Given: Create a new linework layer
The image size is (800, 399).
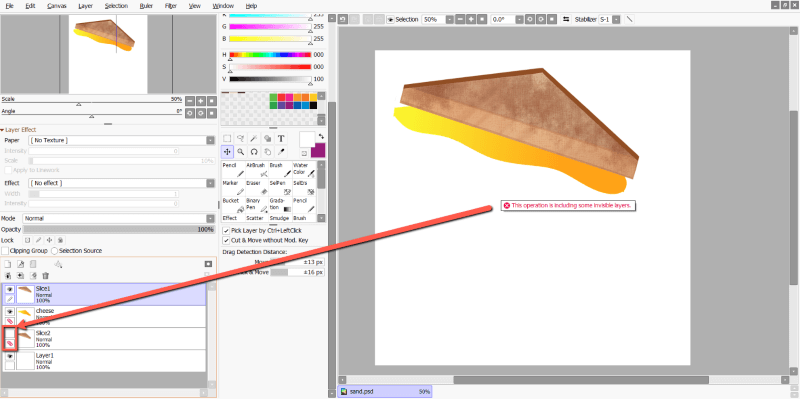Looking at the screenshot, I should pyautogui.click(x=20, y=264).
